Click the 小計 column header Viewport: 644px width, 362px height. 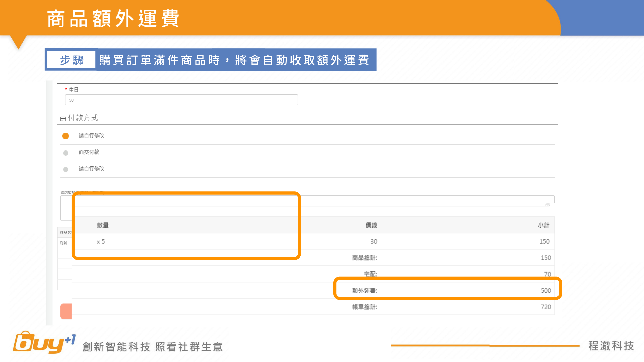pyautogui.click(x=543, y=225)
